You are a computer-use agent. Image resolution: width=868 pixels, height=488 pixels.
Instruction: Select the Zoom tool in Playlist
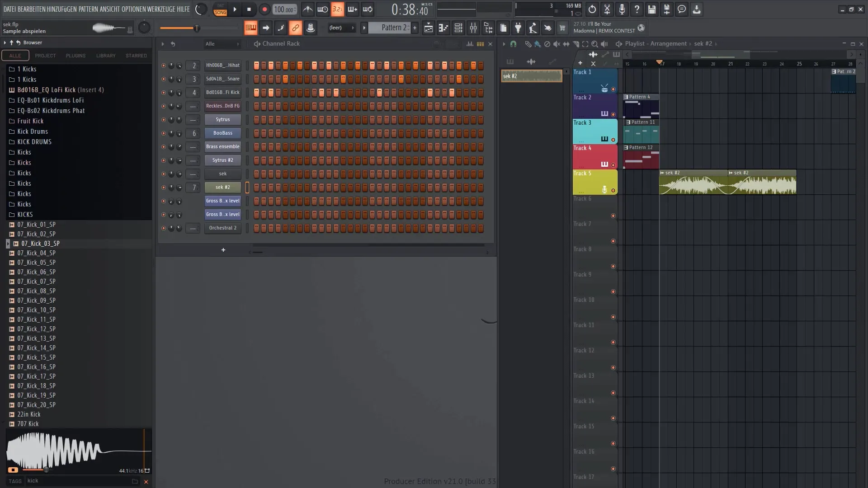[594, 44]
